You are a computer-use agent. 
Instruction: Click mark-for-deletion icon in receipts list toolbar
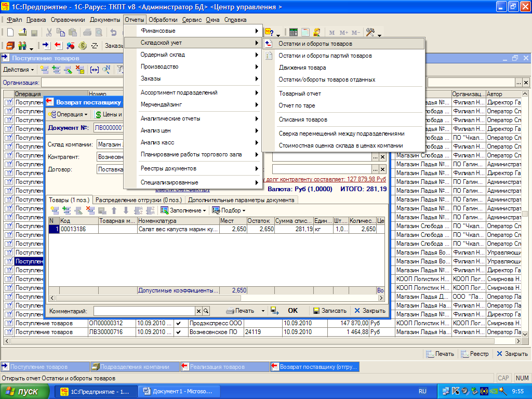tap(80, 70)
